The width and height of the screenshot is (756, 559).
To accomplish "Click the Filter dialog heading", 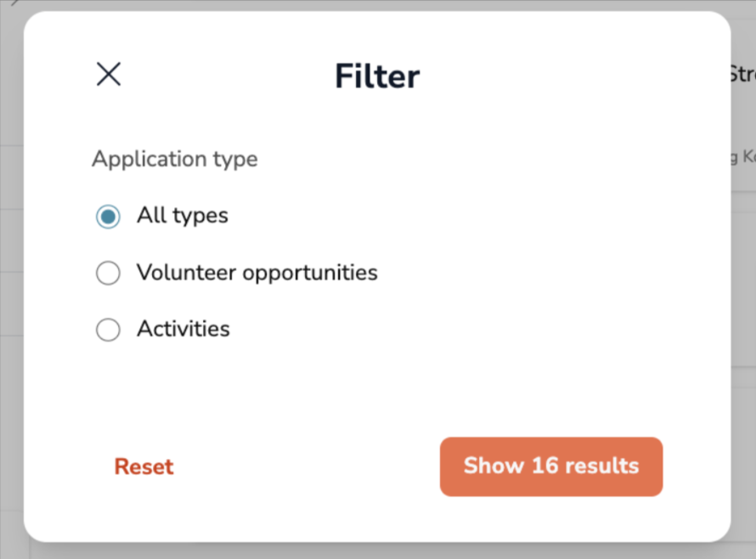I will pyautogui.click(x=376, y=76).
